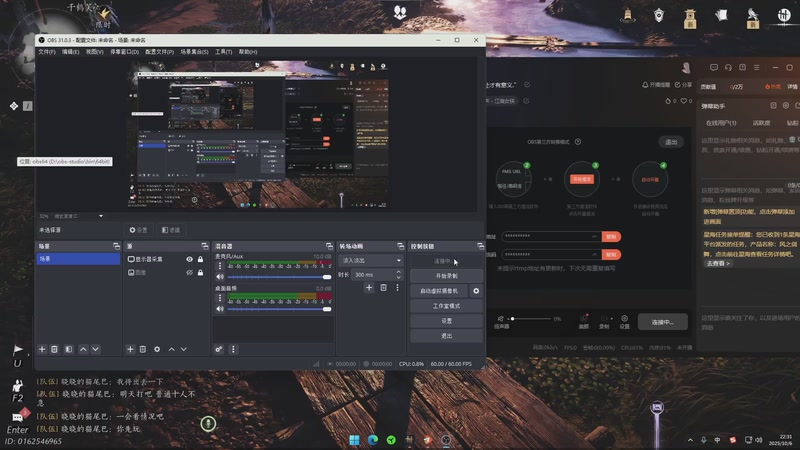800x450 pixels.
Task: Toggle lock on 图像 source
Action: 201,272
